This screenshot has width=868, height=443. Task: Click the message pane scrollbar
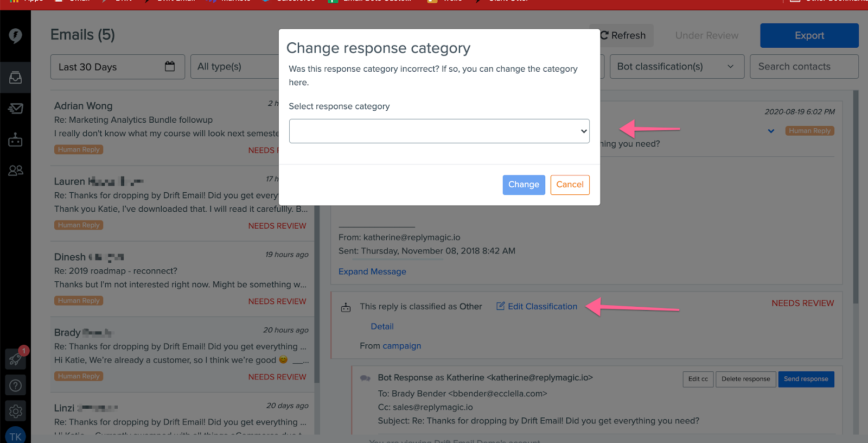coord(856,197)
